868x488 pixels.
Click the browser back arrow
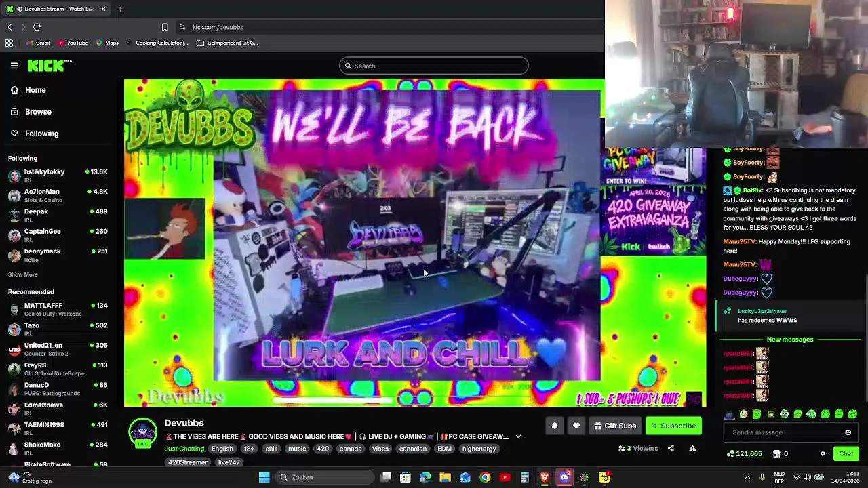point(9,27)
